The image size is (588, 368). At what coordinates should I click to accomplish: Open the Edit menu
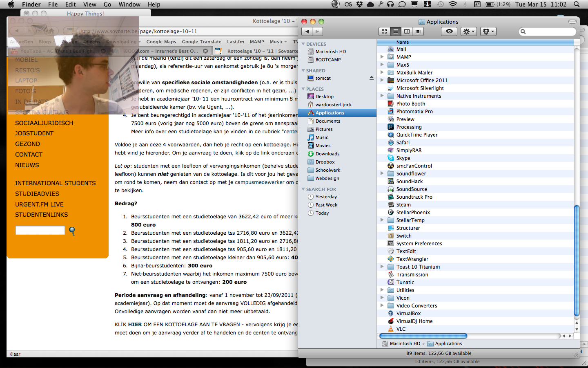[70, 4]
